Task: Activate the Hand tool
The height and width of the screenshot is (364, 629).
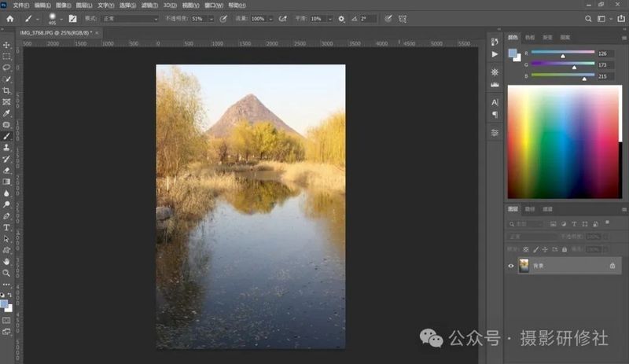Action: click(x=6, y=262)
